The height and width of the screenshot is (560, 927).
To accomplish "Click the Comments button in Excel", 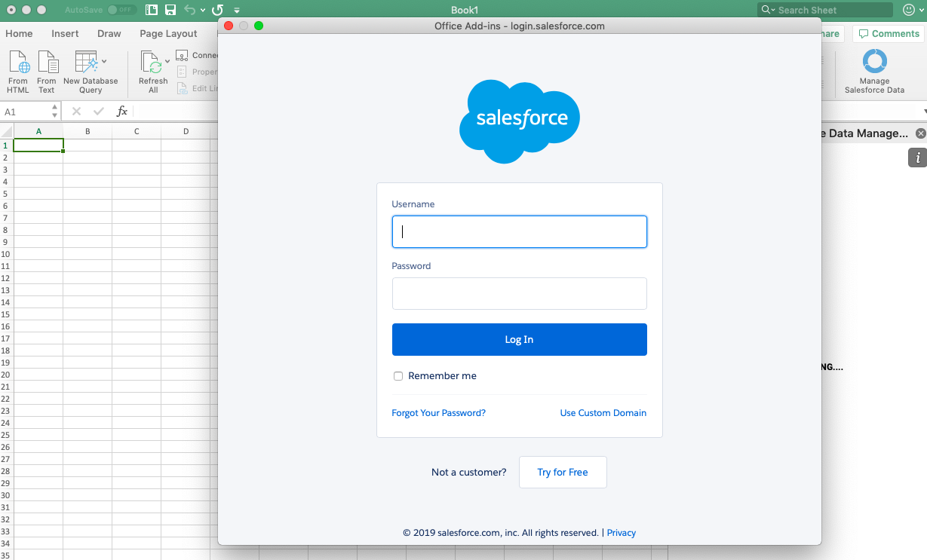I will [887, 34].
